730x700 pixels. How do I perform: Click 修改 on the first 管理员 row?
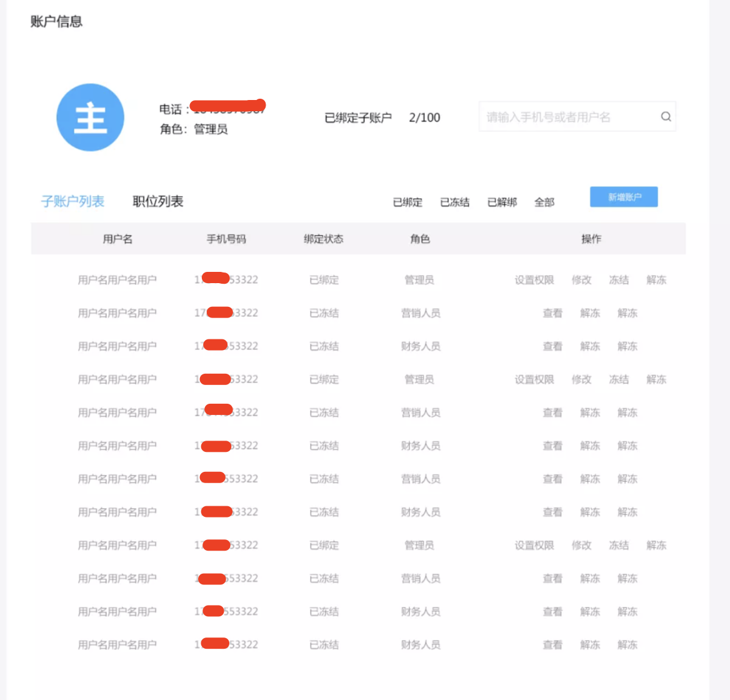(x=582, y=280)
